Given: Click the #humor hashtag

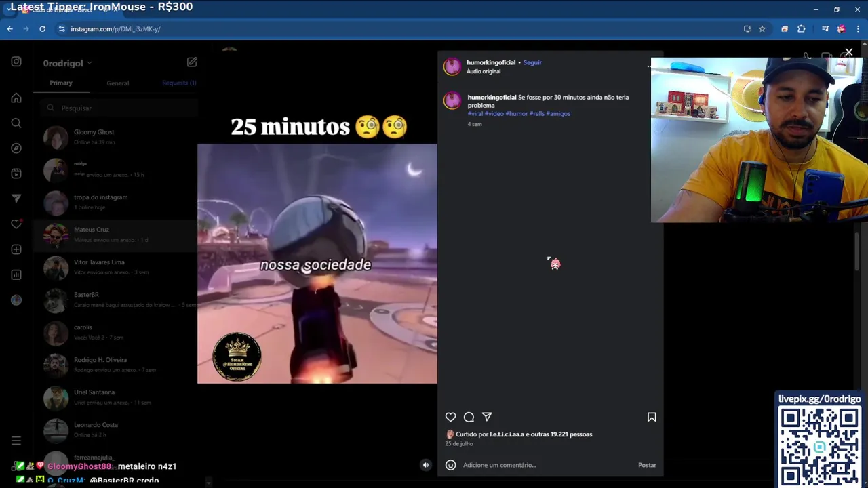Looking at the screenshot, I should (x=516, y=114).
